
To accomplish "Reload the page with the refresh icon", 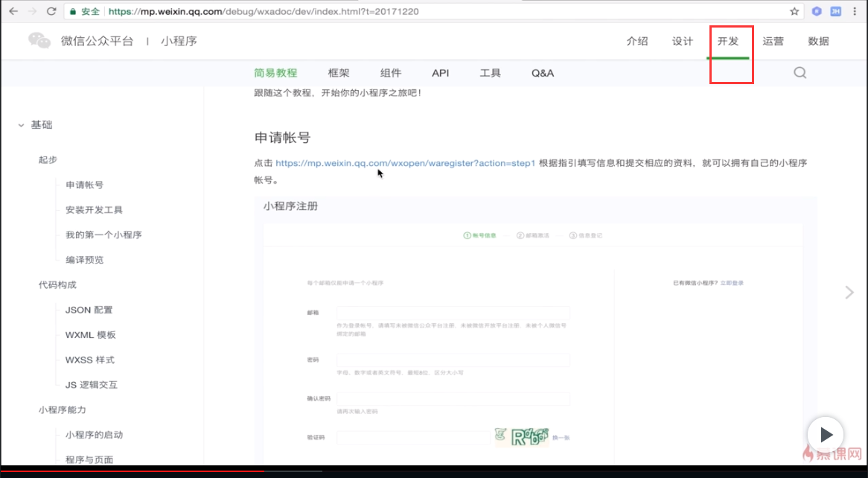I will (x=51, y=11).
